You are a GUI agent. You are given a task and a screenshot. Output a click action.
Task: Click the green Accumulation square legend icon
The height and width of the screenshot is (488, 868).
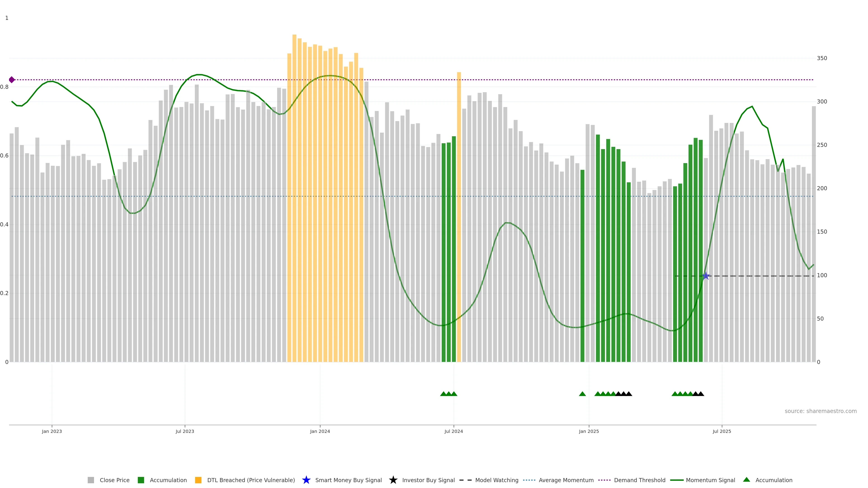tap(141, 480)
